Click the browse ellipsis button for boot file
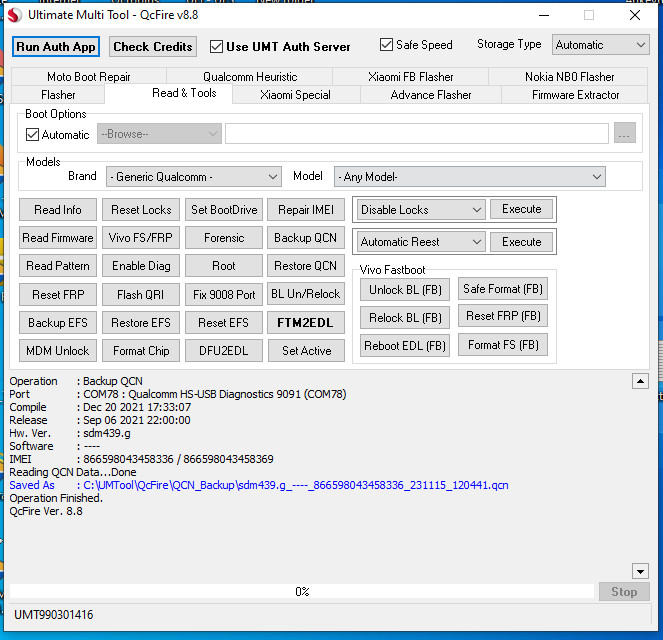The width and height of the screenshot is (663, 640). [x=625, y=134]
